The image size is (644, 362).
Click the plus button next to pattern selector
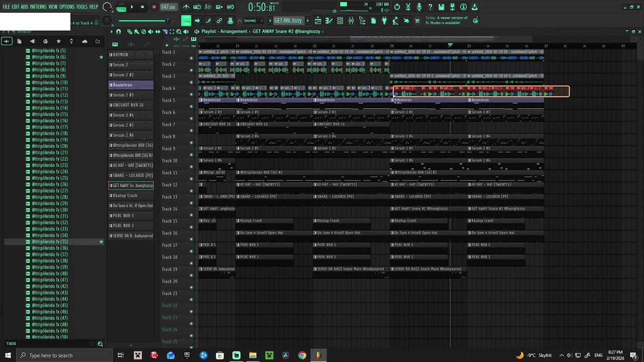pos(307,21)
